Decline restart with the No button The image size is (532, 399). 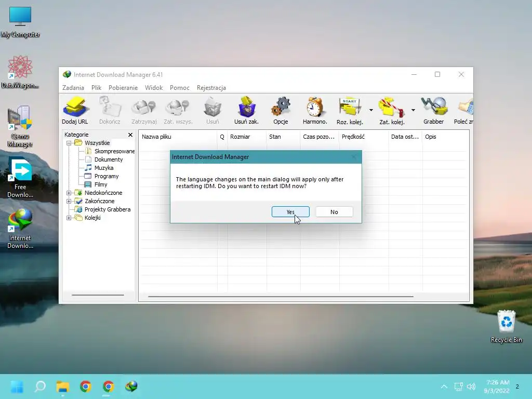(334, 212)
